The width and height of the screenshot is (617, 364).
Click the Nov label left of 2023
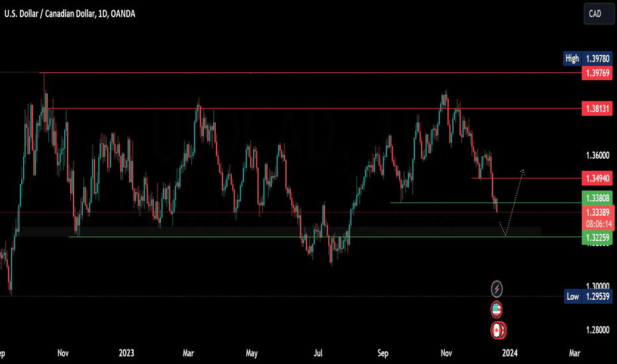[63, 353]
